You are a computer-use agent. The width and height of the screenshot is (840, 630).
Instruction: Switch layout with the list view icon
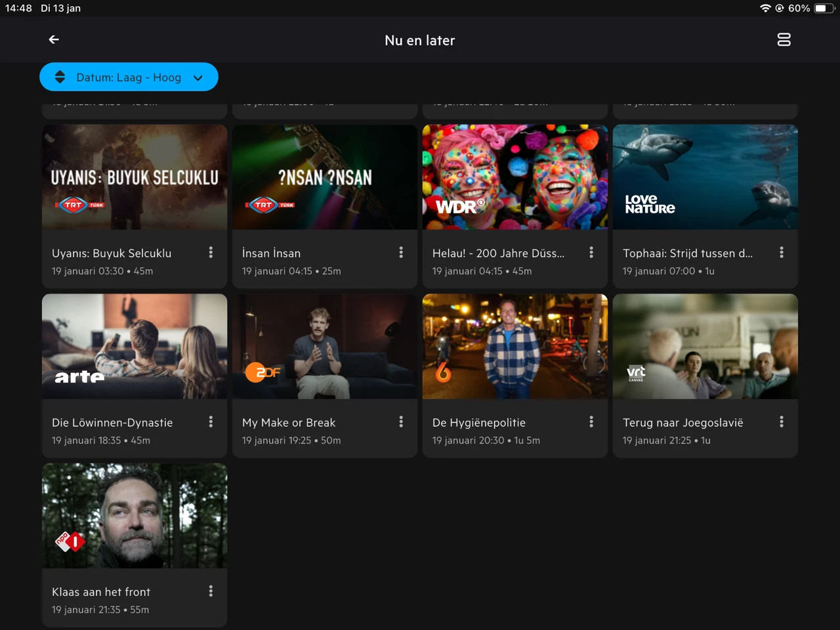click(784, 40)
